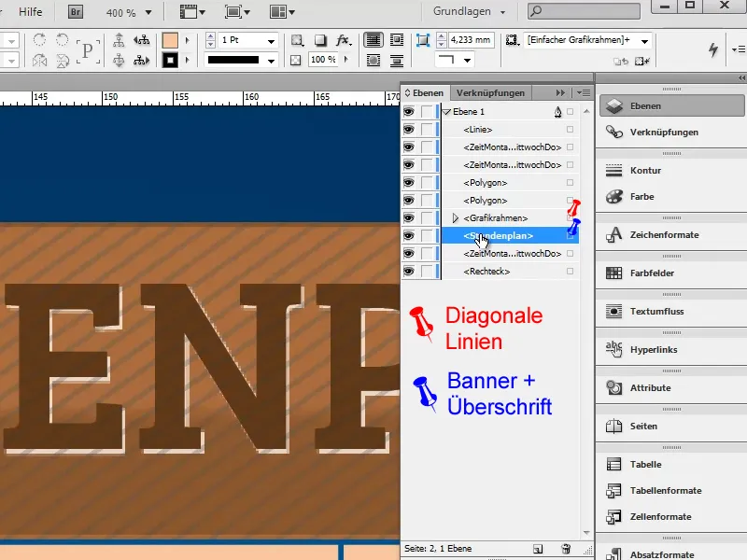The height and width of the screenshot is (560, 747).
Task: Collapse the Ebene 1 layer triangle
Action: pos(446,112)
